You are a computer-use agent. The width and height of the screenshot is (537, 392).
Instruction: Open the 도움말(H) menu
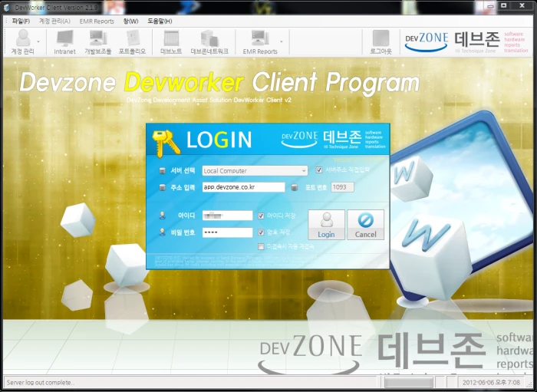pyautogui.click(x=160, y=21)
